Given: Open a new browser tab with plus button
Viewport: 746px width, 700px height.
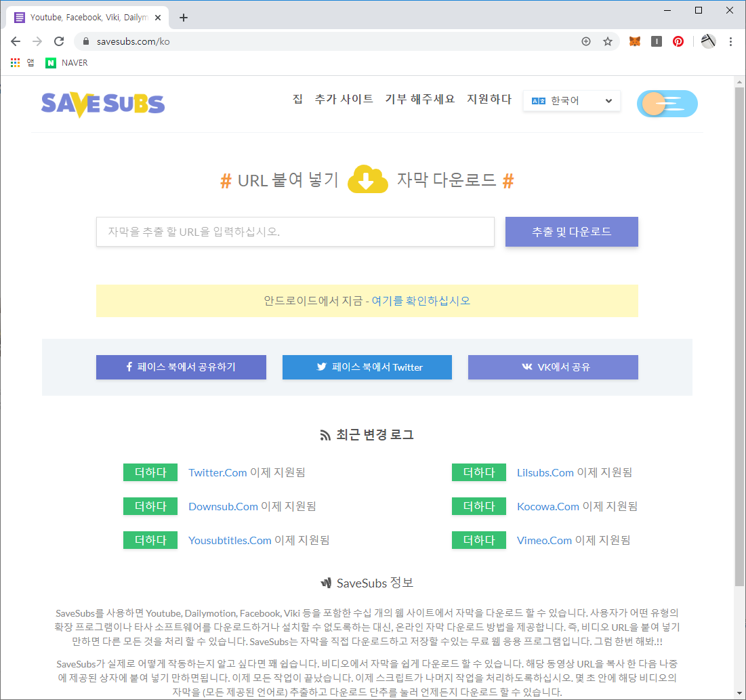Looking at the screenshot, I should (184, 18).
